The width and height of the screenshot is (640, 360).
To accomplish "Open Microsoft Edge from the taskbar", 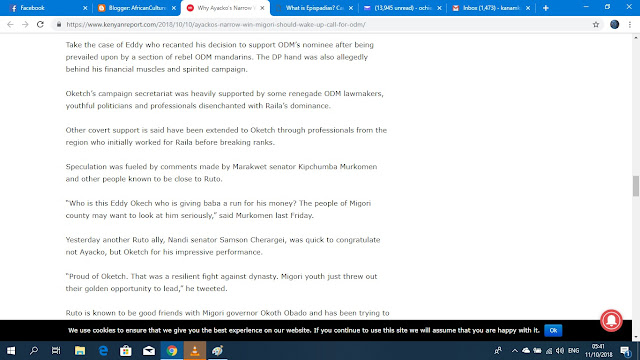I will point(103,351).
